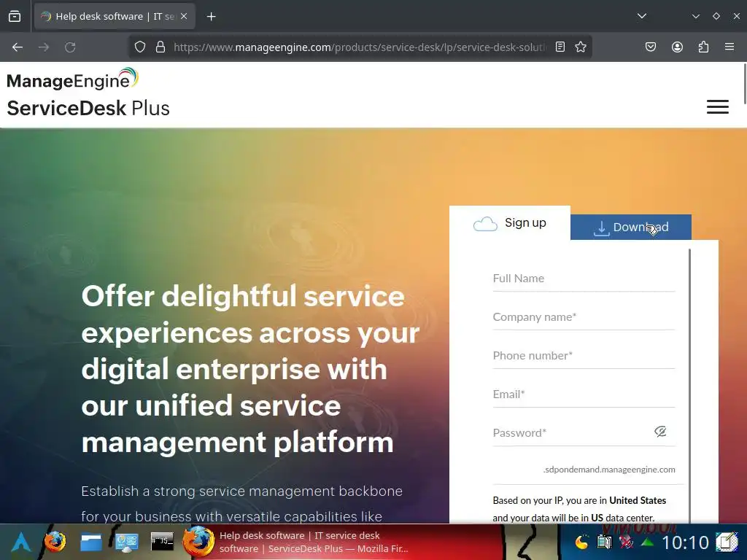Open the Firefox account menu
The image size is (747, 560).
coord(677,47)
